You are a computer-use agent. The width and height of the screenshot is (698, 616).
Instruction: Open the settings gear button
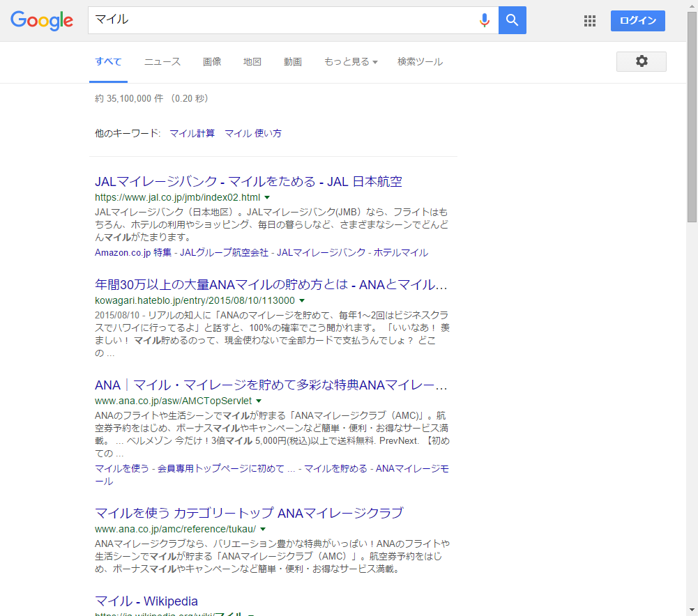point(642,61)
